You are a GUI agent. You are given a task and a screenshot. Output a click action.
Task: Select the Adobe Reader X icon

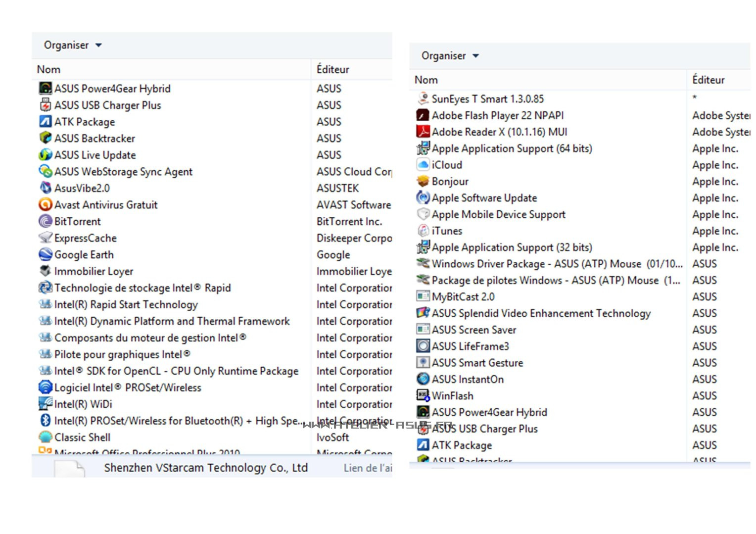(x=423, y=132)
